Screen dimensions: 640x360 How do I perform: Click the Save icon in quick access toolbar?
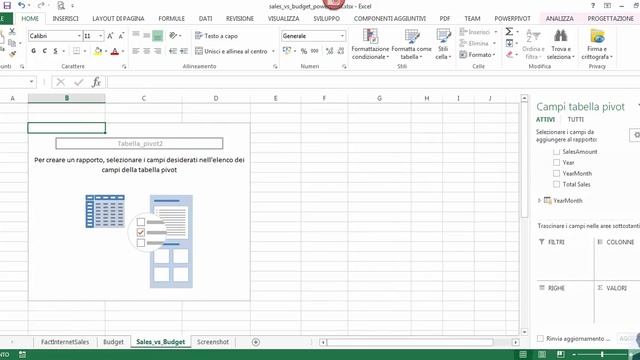click(x=7, y=5)
